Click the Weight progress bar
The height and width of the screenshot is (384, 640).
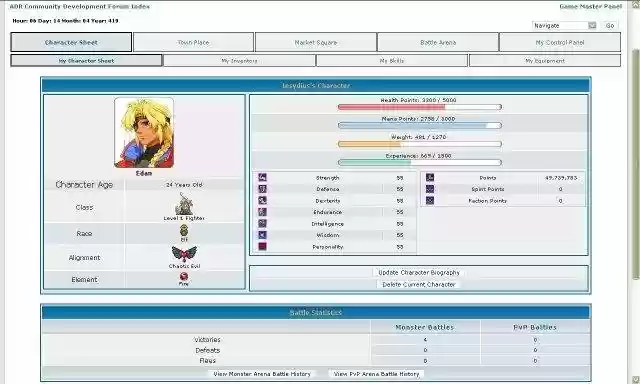420,144
